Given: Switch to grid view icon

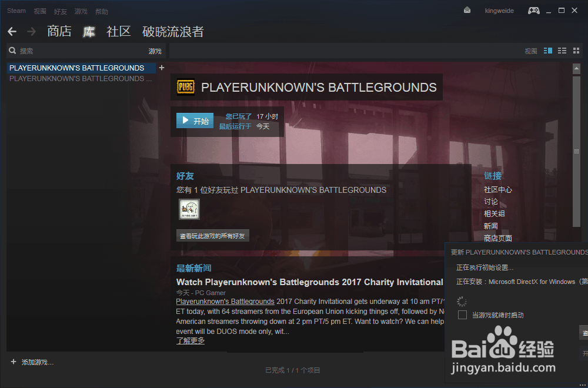Looking at the screenshot, I should pyautogui.click(x=576, y=51).
